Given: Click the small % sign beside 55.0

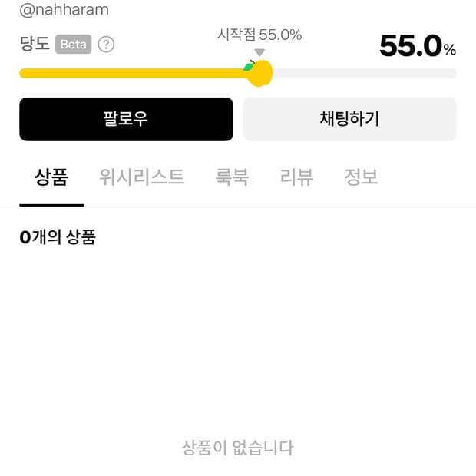Looking at the screenshot, I should point(450,50).
